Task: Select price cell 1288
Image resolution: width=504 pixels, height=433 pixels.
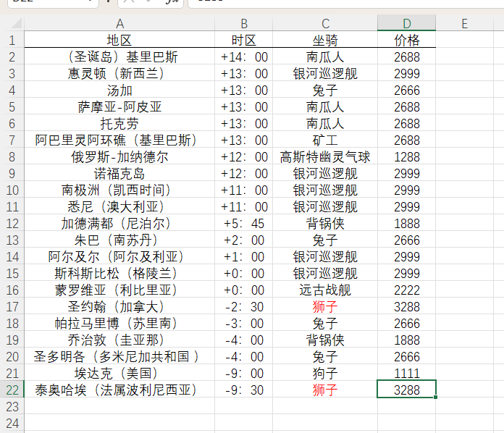Action: click(407, 157)
